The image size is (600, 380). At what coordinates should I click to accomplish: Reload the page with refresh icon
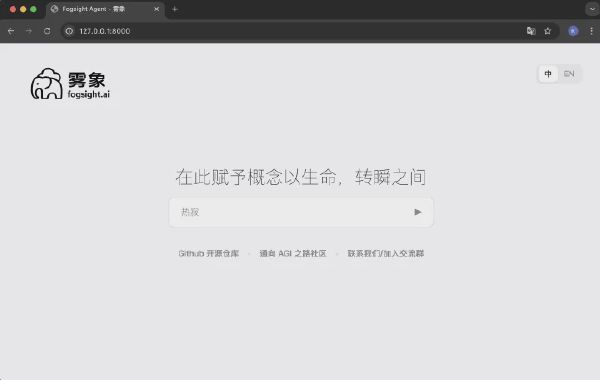pyautogui.click(x=47, y=31)
